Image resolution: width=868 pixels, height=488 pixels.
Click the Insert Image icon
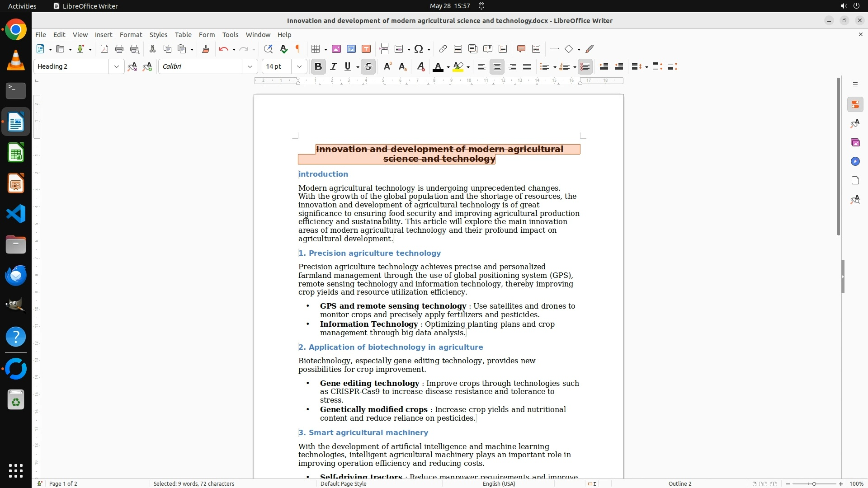336,49
